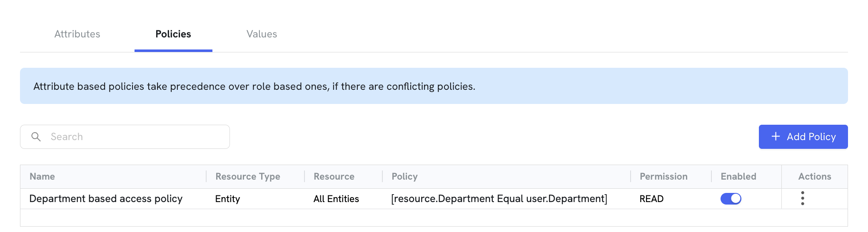Viewport: 868px width, 232px height.
Task: Disable the Department based access policy toggle
Action: [731, 199]
